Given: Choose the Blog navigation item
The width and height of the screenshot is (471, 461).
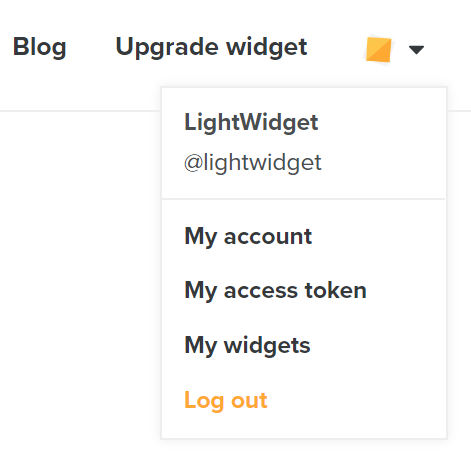Looking at the screenshot, I should (40, 47).
